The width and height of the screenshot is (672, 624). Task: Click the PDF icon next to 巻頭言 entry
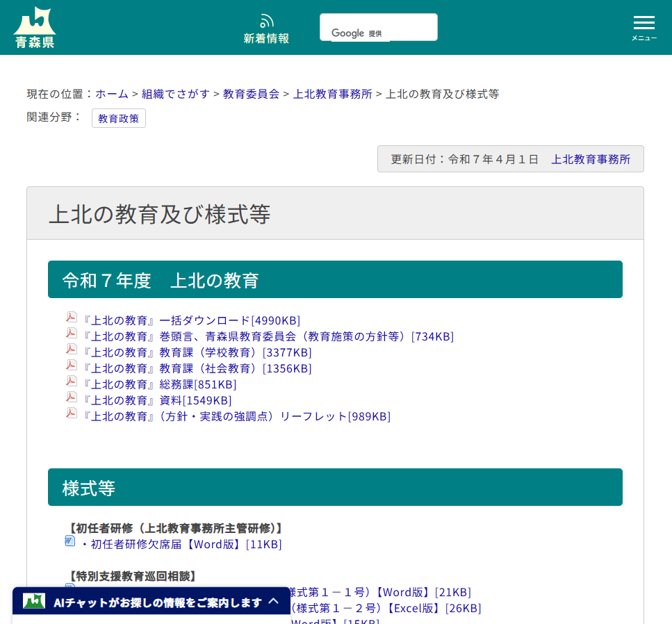72,332
